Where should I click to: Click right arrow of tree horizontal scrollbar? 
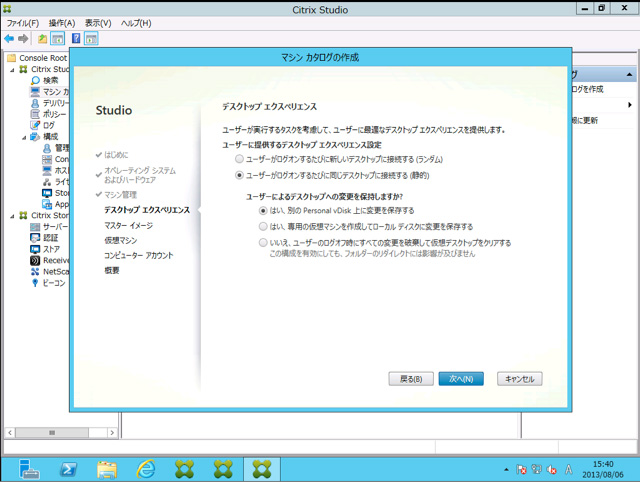tap(112, 433)
